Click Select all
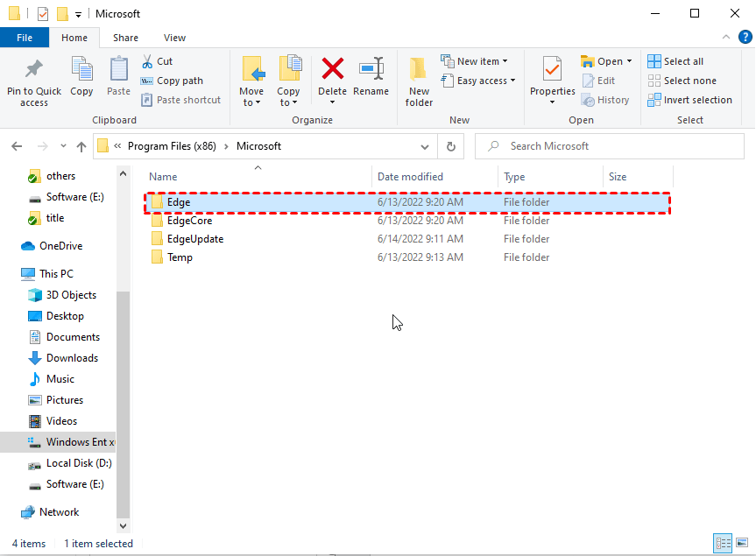Viewport: 756px width, 556px height. pos(675,61)
